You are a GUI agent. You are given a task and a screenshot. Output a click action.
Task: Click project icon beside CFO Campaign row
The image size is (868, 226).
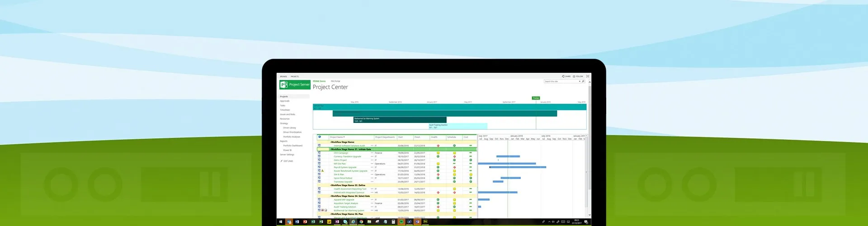[x=319, y=153]
